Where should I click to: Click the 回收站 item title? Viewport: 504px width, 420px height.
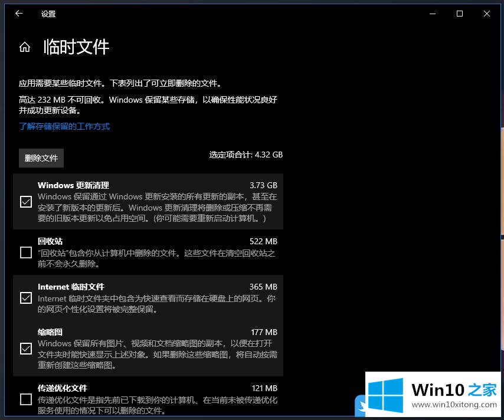(50, 241)
